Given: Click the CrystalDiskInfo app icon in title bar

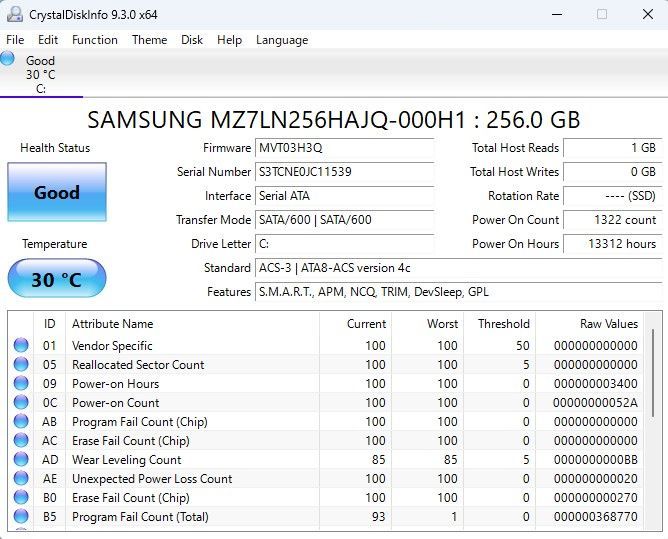Looking at the screenshot, I should [14, 14].
